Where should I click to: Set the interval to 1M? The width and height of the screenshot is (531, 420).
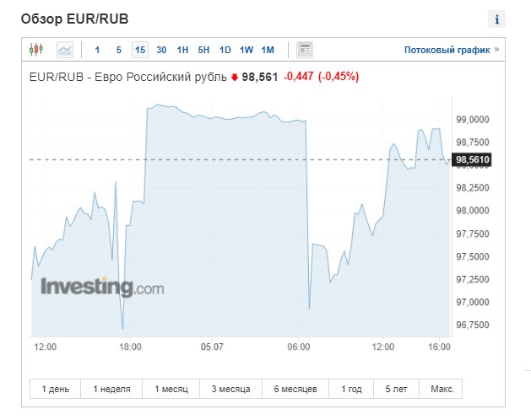[268, 50]
